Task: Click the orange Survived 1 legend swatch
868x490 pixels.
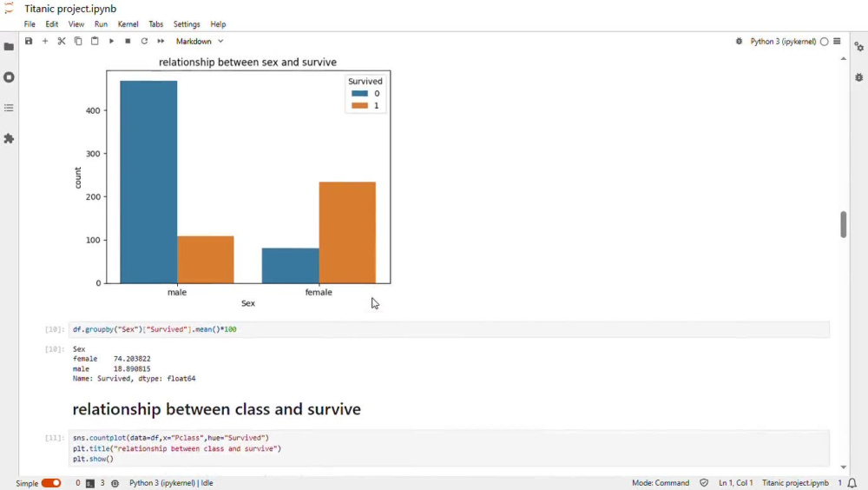Action: 360,106
